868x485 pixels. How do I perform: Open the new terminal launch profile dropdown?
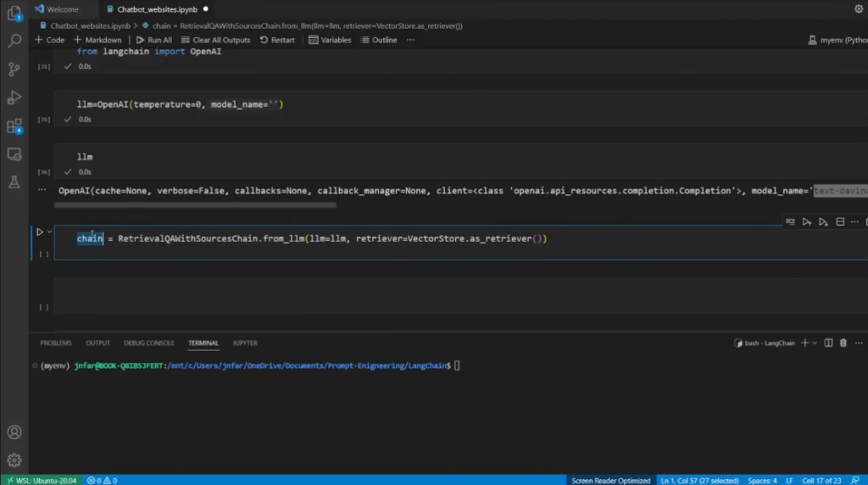coord(815,343)
